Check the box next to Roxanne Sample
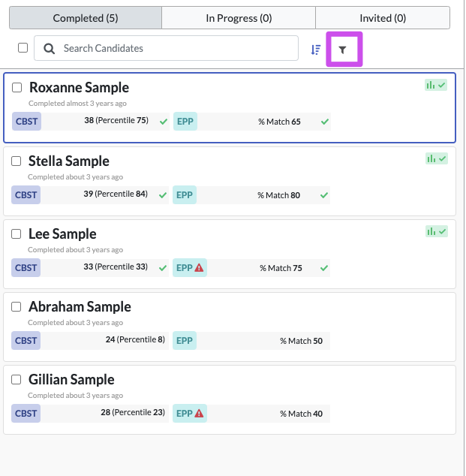The image size is (466, 476). [x=17, y=88]
